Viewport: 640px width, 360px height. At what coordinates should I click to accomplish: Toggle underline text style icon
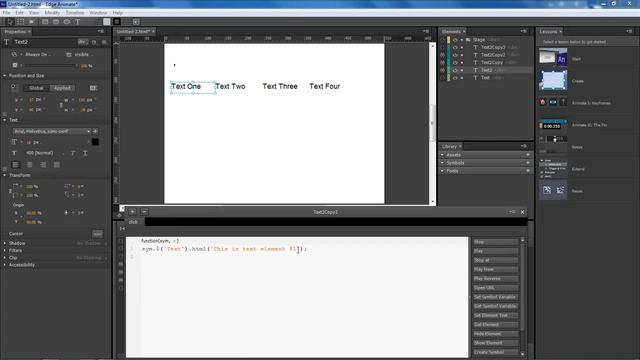click(x=85, y=153)
